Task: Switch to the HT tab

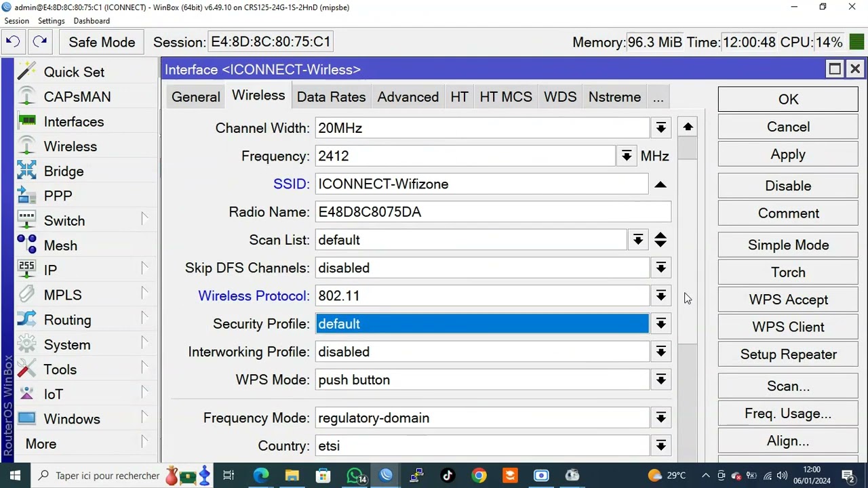Action: [459, 97]
